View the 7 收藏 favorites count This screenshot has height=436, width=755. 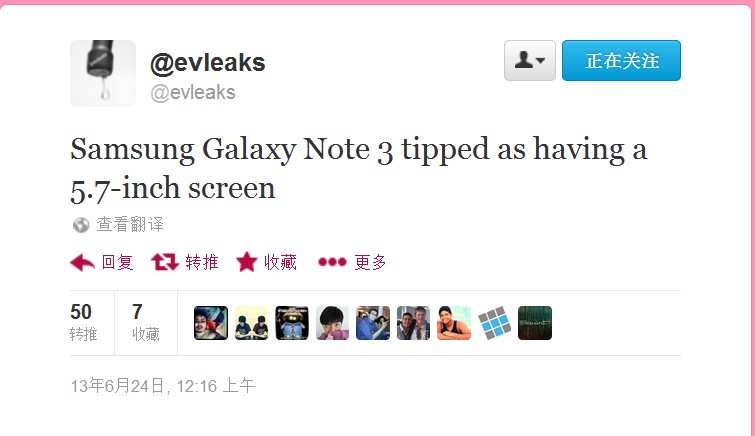tap(145, 322)
